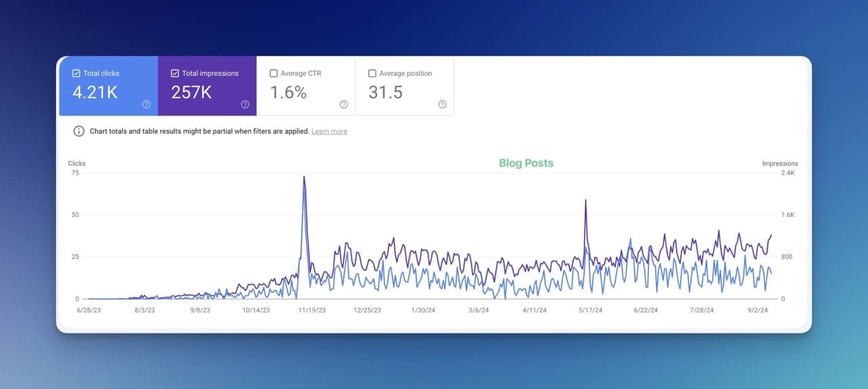Click the Impressions axis title on the right
868x389 pixels.
(x=780, y=163)
